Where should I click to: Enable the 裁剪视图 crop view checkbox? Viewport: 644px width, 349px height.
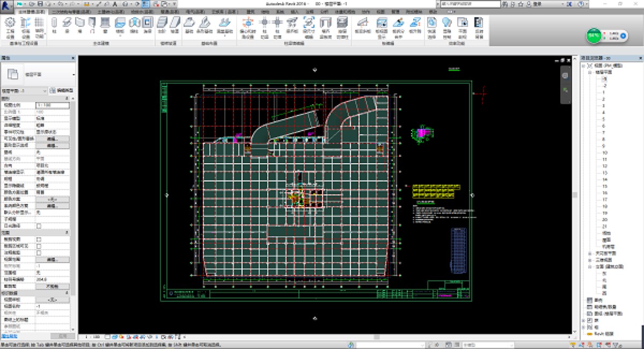tap(38, 239)
